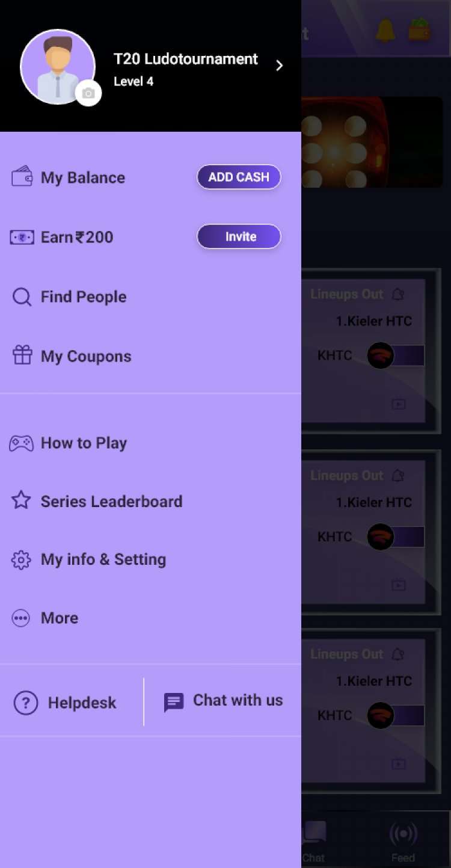Open the Series Leaderboard menu item
Viewport: 451px width, 868px height.
pos(111,501)
